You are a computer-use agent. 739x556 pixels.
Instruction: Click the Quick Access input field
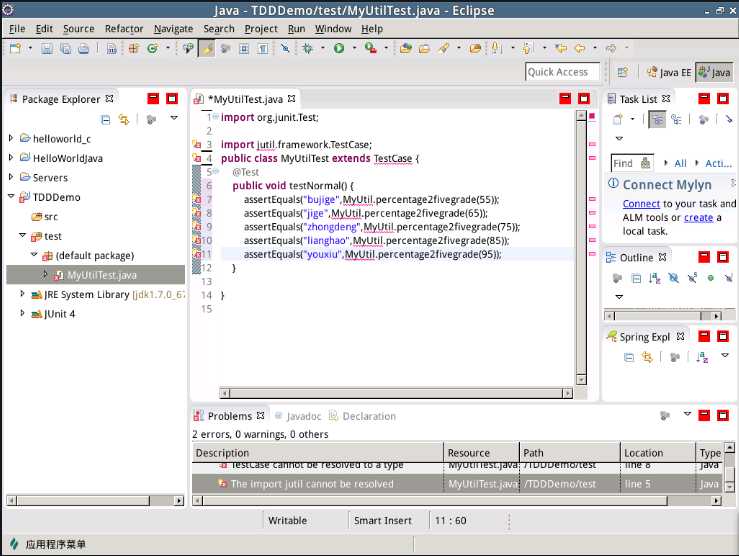(x=562, y=72)
